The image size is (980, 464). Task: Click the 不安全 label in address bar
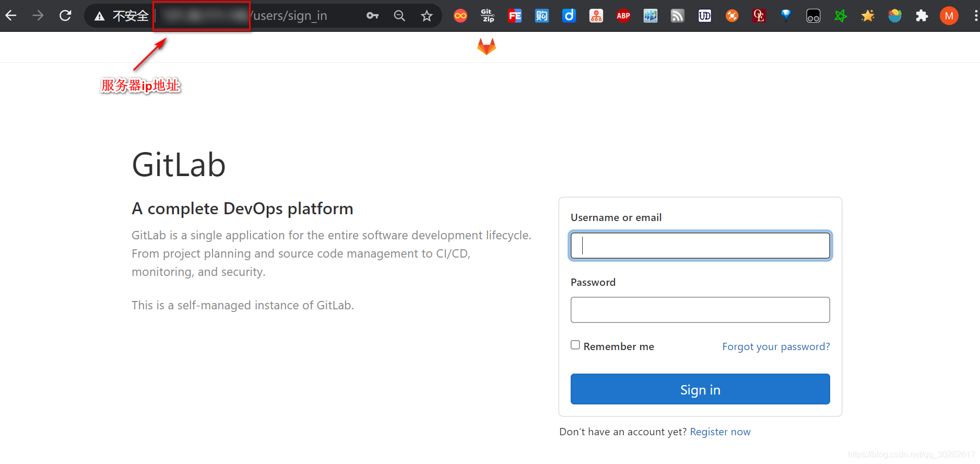coord(131,16)
